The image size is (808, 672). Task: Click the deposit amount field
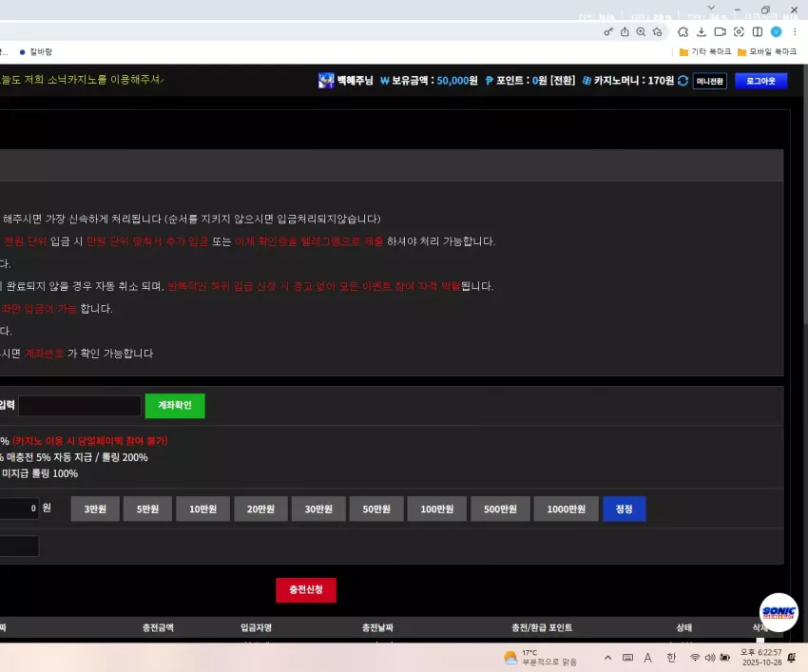pos(19,509)
